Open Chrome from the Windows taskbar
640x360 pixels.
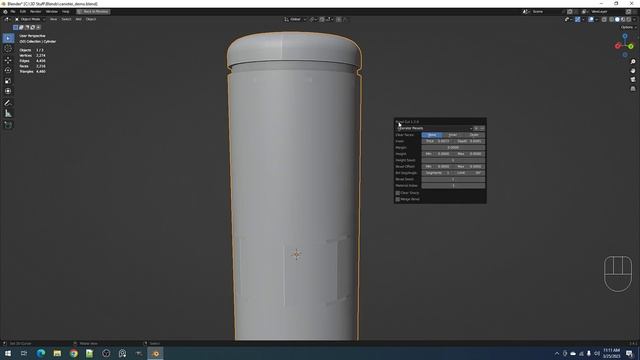[x=73, y=353]
